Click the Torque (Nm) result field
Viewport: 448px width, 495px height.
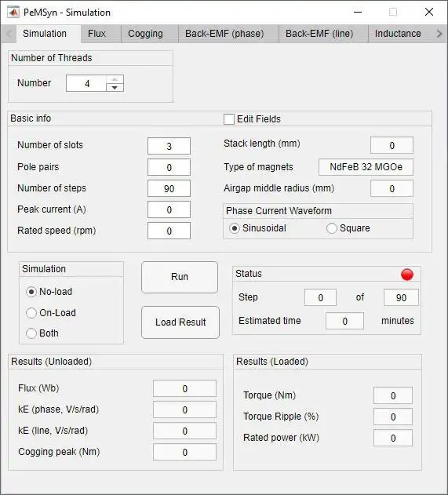pyautogui.click(x=393, y=395)
